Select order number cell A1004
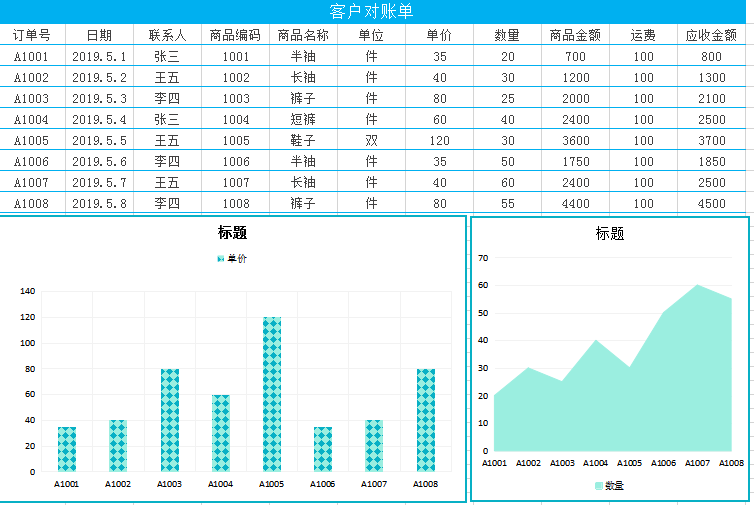754x505 pixels. [32, 119]
